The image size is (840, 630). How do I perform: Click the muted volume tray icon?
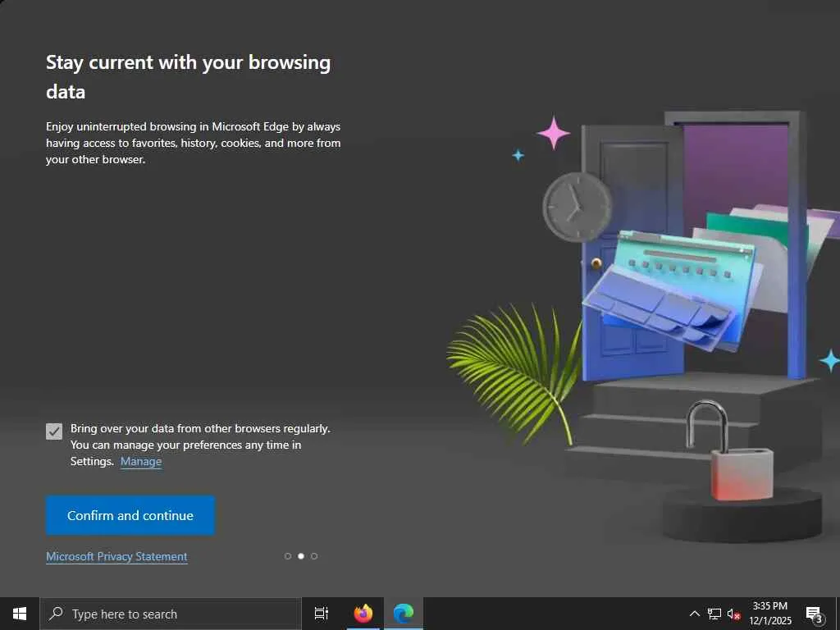pos(733,614)
